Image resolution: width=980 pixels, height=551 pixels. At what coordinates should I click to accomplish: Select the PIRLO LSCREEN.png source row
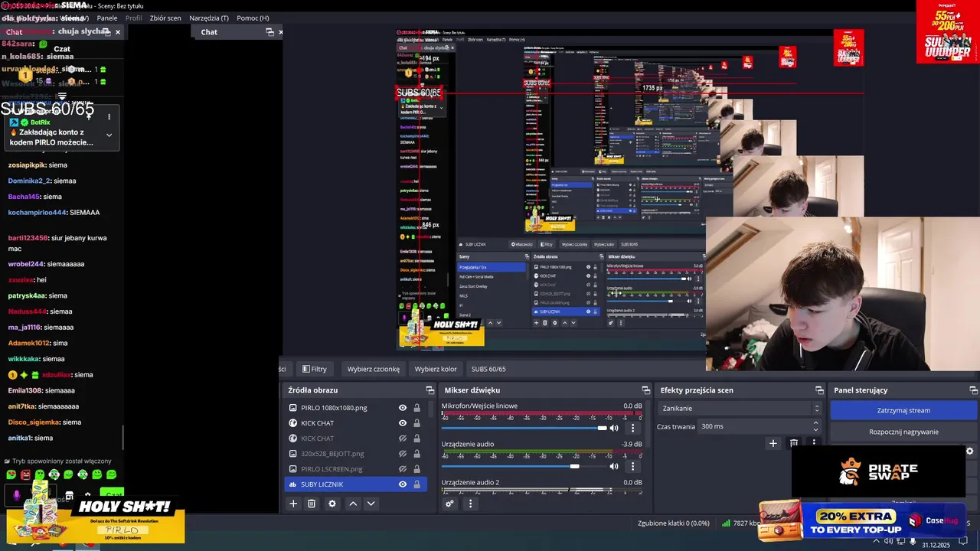[354, 469]
